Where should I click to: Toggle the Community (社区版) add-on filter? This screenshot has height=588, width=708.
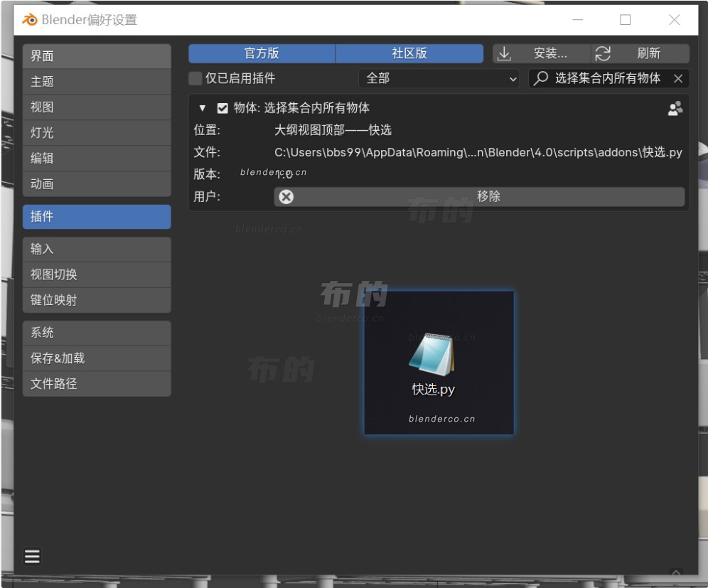(409, 53)
